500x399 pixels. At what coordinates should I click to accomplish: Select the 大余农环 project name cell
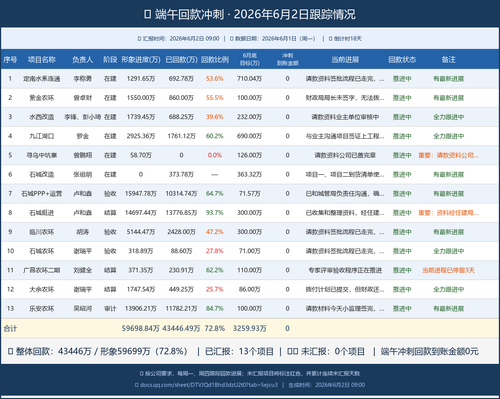[x=42, y=289]
